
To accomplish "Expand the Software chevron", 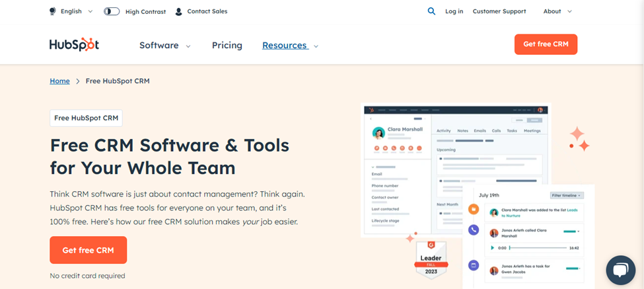I will (x=188, y=46).
